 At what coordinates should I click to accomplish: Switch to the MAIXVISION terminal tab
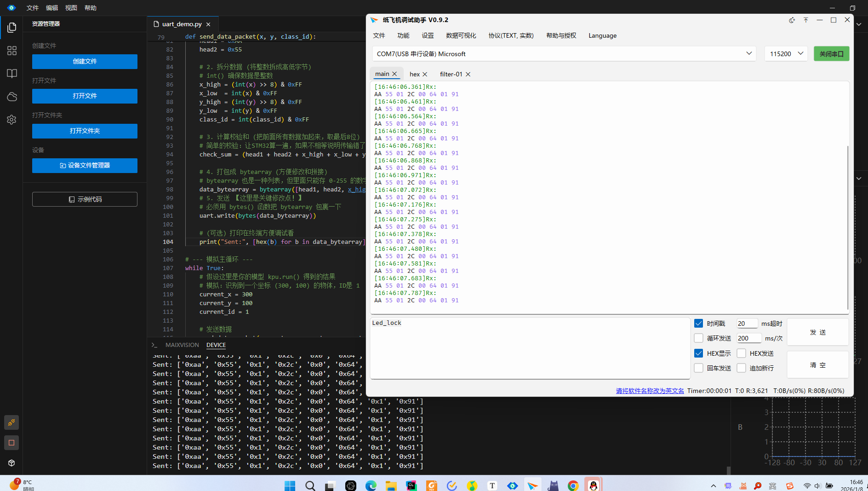[182, 345]
